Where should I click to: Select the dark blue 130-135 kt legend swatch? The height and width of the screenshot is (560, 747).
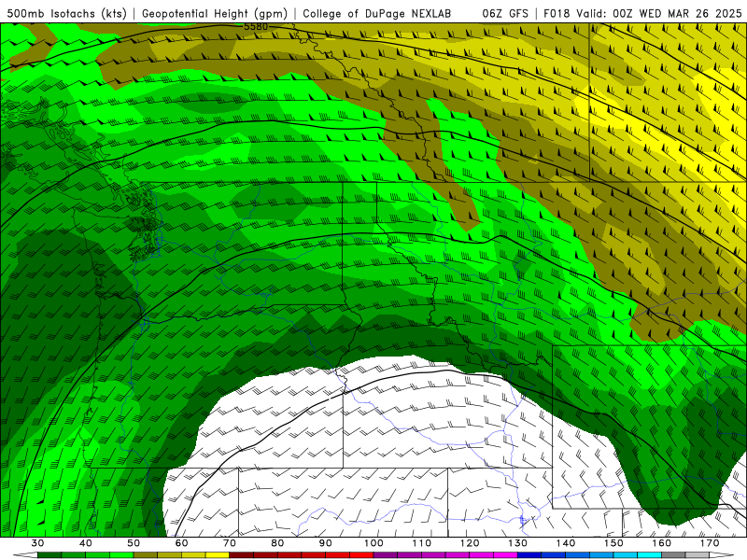(529, 555)
